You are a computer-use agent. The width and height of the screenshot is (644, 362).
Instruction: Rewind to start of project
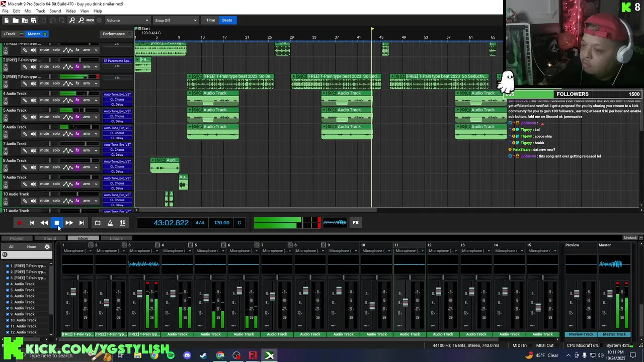click(x=32, y=223)
